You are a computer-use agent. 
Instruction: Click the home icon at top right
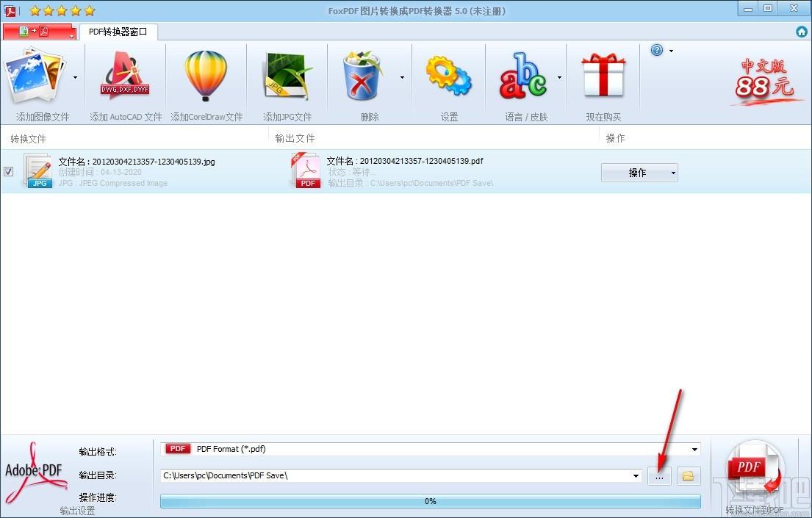click(802, 32)
